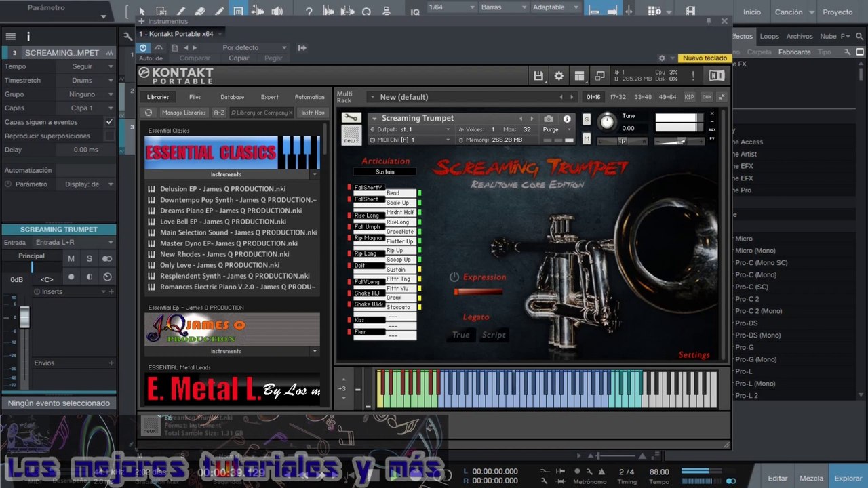Click the red Settings link
868x488 pixels.
(x=694, y=355)
